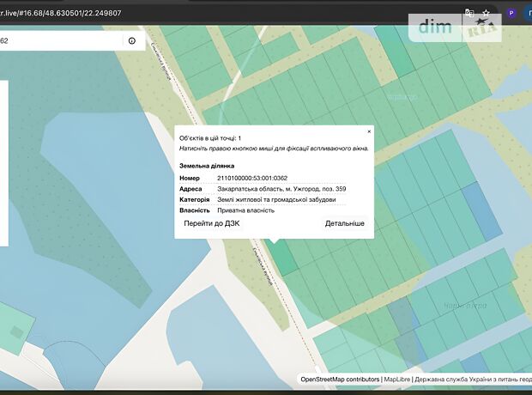Bookmark this page with the star icon

[x=487, y=14]
